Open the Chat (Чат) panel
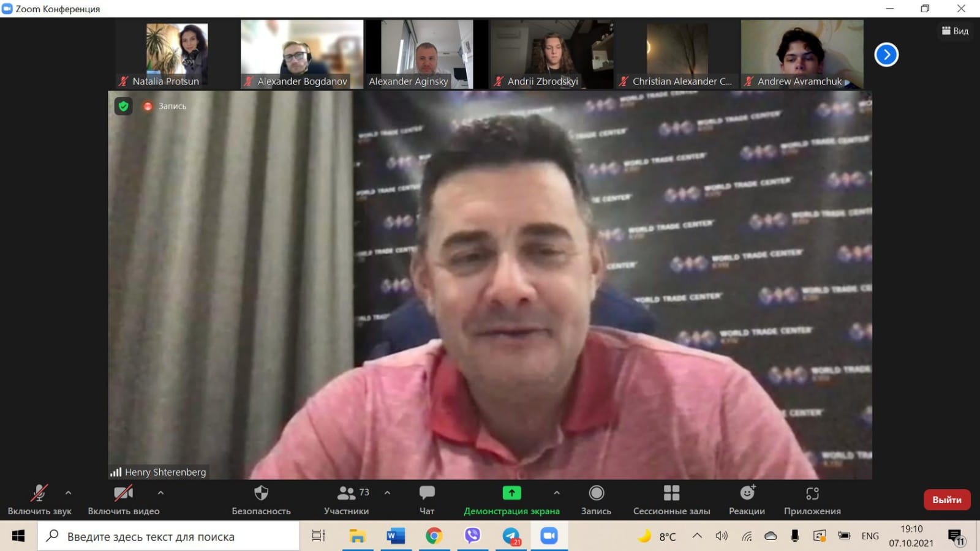Viewport: 980px width, 551px height. pos(427,493)
